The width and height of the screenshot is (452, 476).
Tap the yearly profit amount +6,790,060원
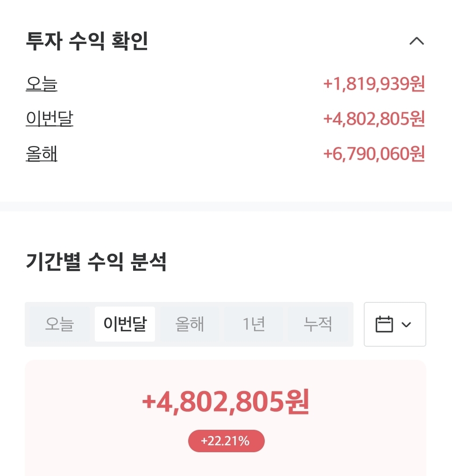tap(374, 154)
